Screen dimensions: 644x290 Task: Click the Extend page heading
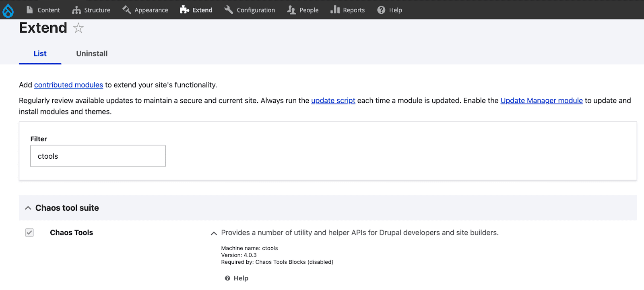point(43,28)
